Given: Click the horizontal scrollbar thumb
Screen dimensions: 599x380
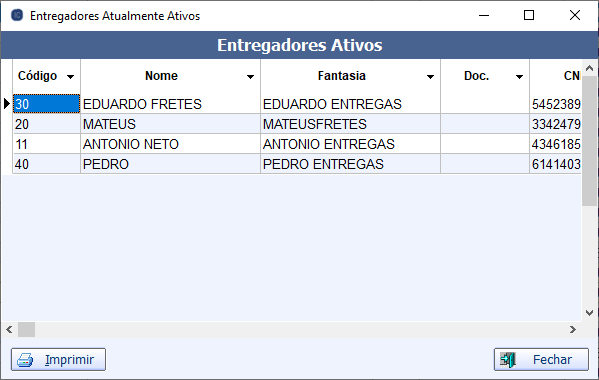Looking at the screenshot, I should point(26,330).
